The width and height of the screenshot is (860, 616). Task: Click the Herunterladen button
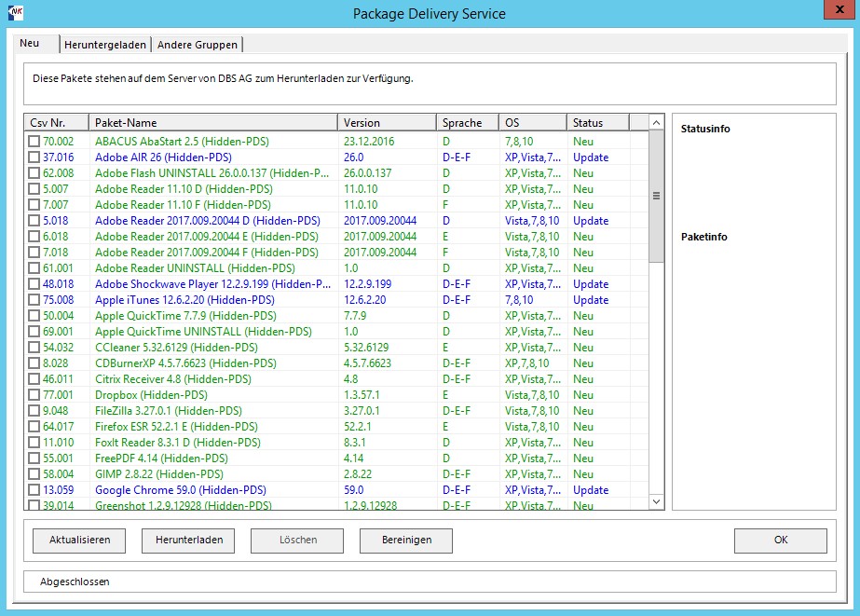(188, 541)
